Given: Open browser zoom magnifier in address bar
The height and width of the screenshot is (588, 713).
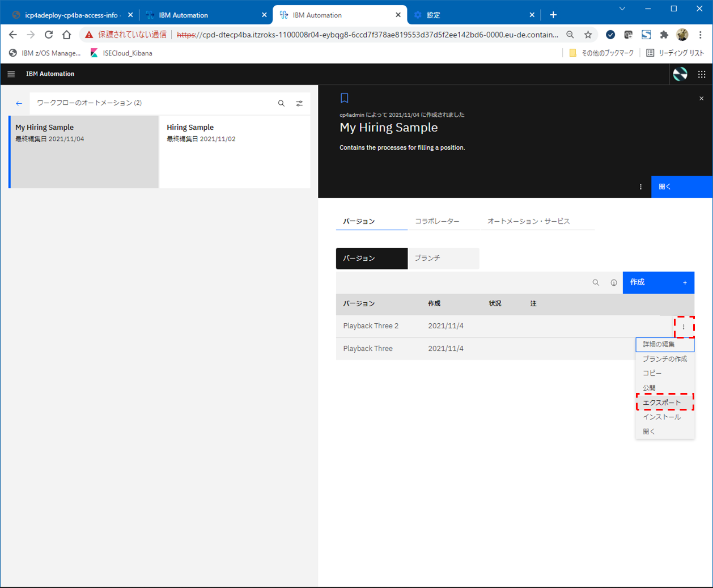Looking at the screenshot, I should point(570,35).
